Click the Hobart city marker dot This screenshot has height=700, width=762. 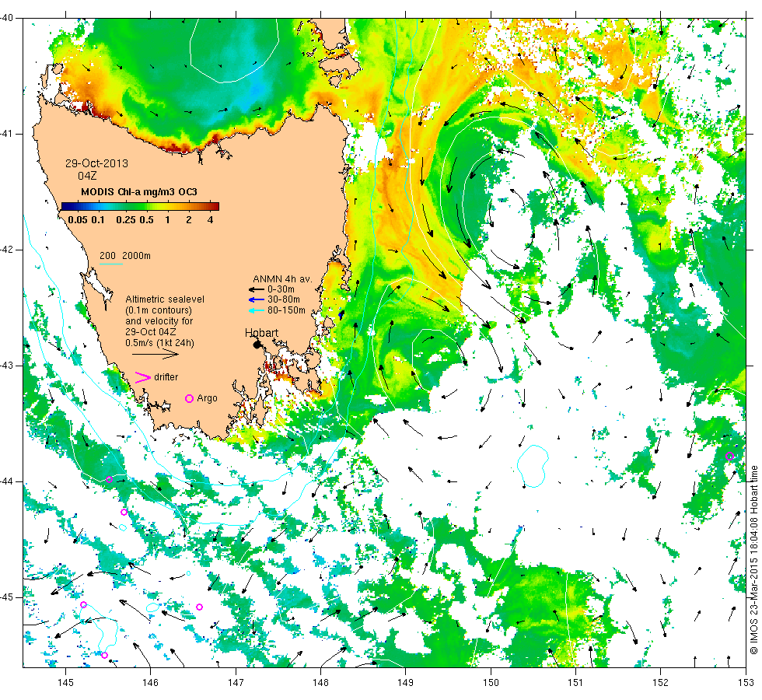point(257,345)
